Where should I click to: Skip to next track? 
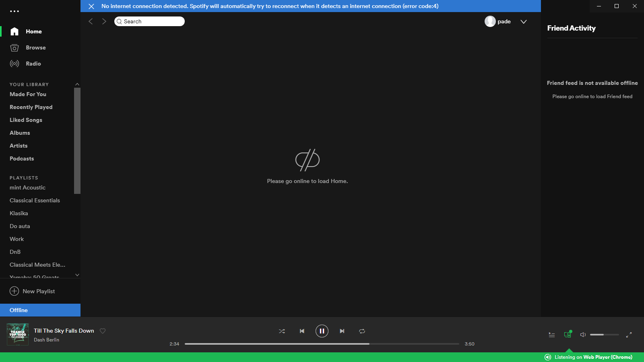click(x=342, y=331)
